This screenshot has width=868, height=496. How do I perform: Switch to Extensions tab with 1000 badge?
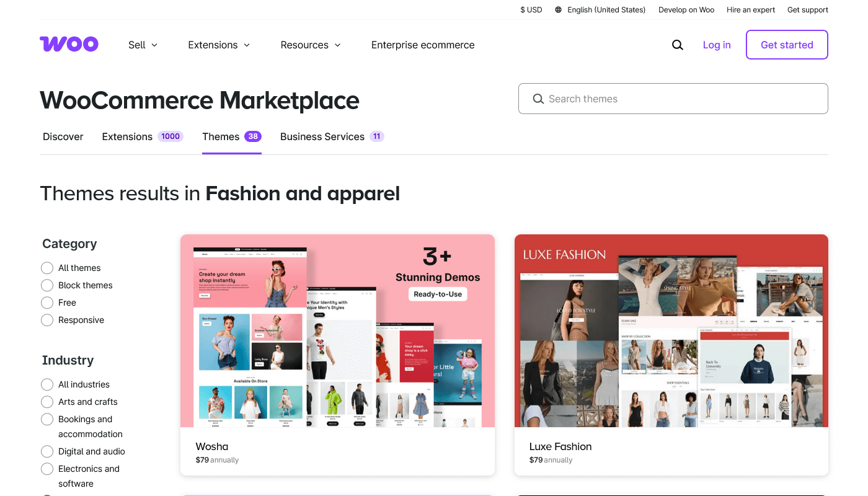pos(143,136)
